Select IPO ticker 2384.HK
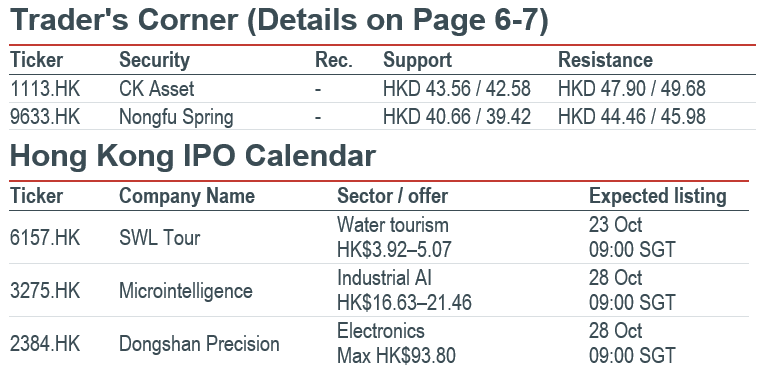This screenshot has height=379, width=758. pos(45,344)
